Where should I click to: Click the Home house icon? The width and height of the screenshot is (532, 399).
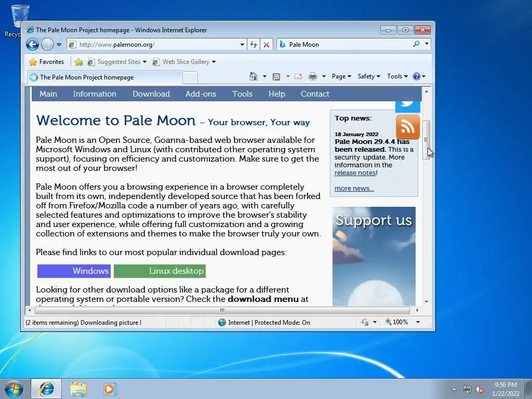tap(254, 76)
